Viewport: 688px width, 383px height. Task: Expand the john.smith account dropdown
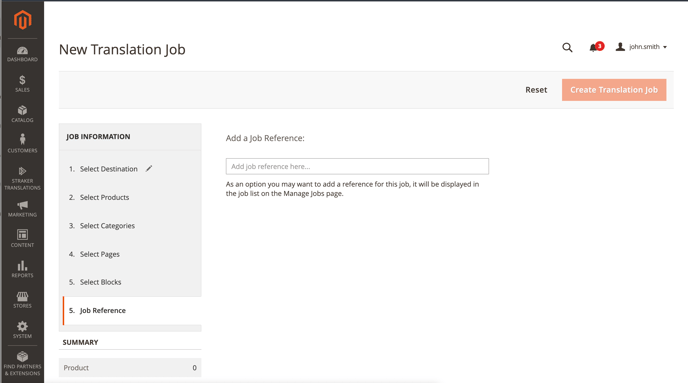click(x=641, y=47)
